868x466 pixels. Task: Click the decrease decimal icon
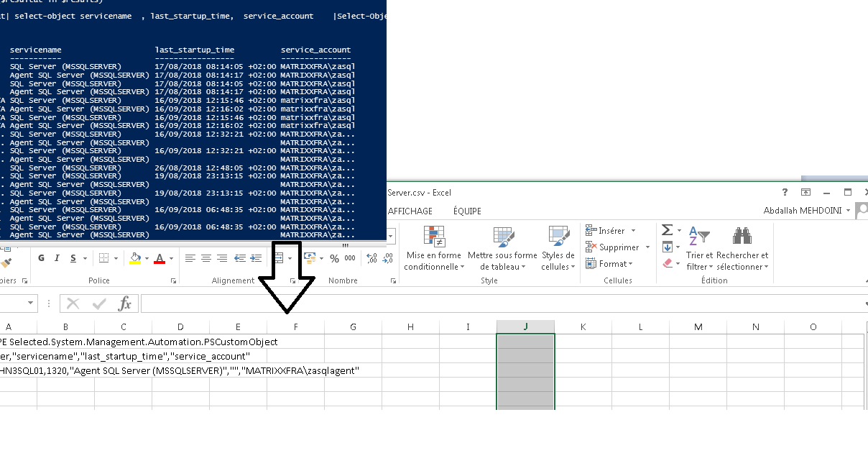(389, 259)
